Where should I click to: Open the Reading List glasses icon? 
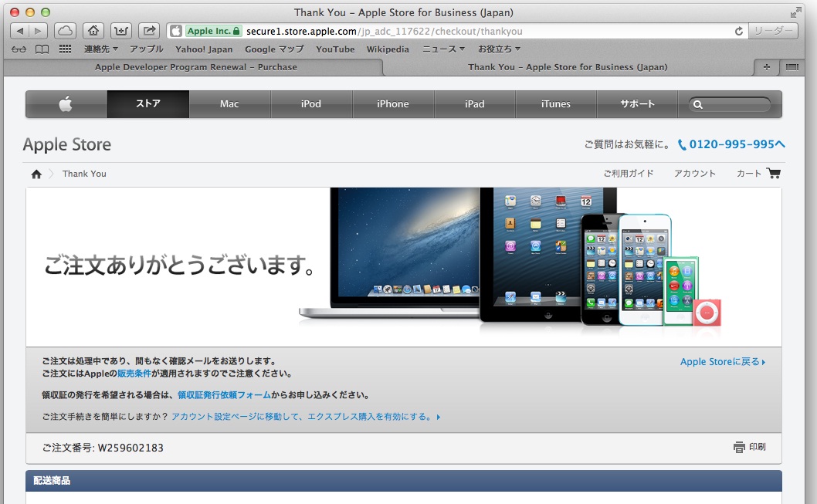coord(19,49)
